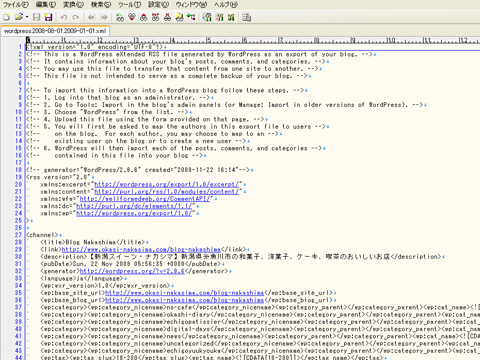Select the wordpress.2008-08-01.2009-01-01.xml tab
This screenshot has width=480, height=360.
55,31
